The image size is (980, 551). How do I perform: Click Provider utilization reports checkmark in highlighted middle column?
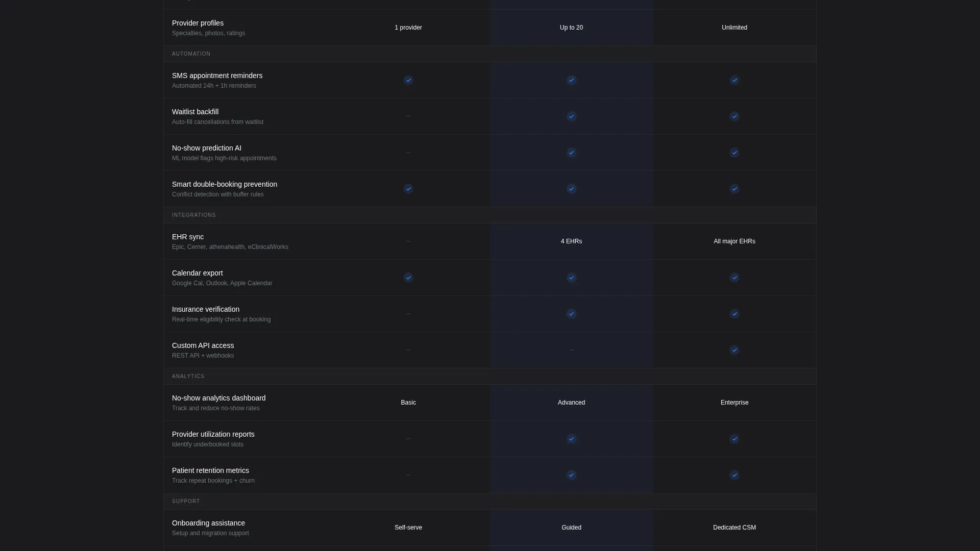point(572,439)
